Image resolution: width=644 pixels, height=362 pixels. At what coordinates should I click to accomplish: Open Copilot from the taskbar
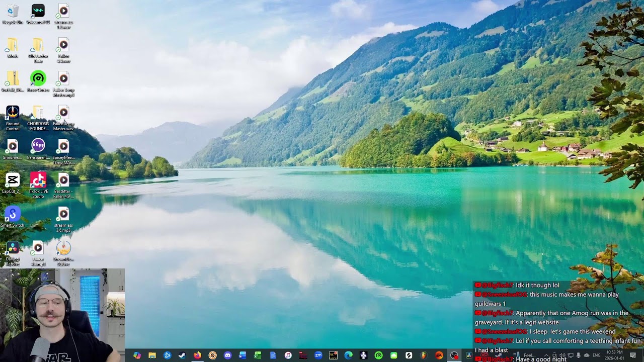[x=137, y=355]
